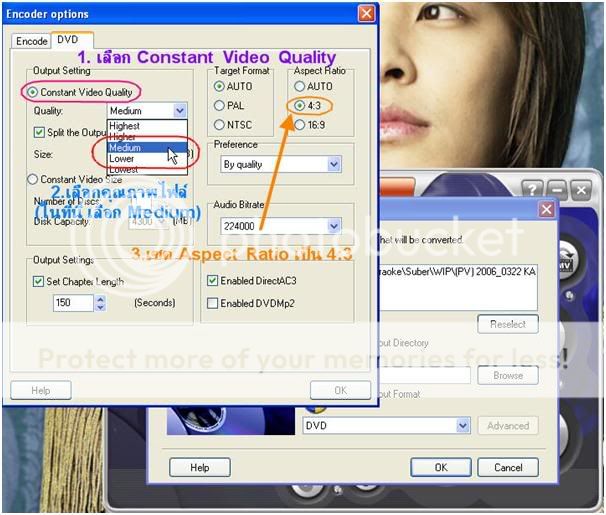Image resolution: width=606 pixels, height=515 pixels.
Task: Toggle Enabled DirectAC3 checkbox
Action: 213,280
